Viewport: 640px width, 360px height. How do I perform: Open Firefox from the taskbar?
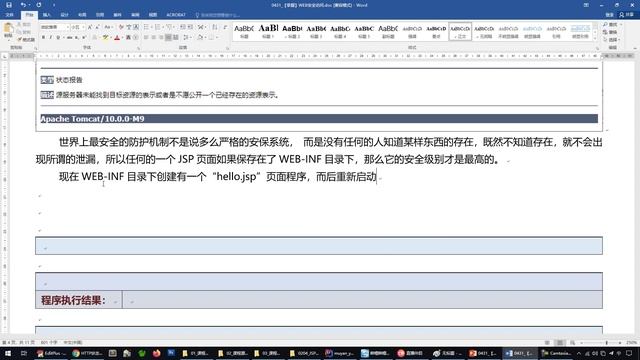(x=156, y=353)
